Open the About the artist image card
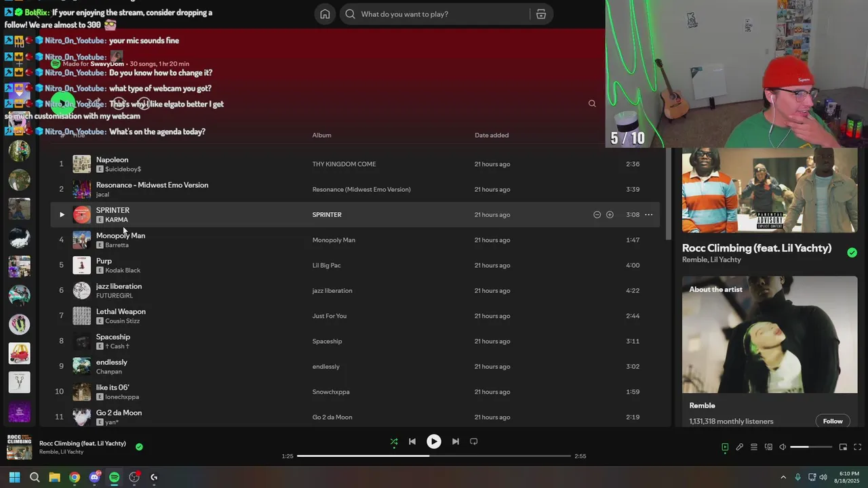The image size is (868, 488). (x=770, y=335)
